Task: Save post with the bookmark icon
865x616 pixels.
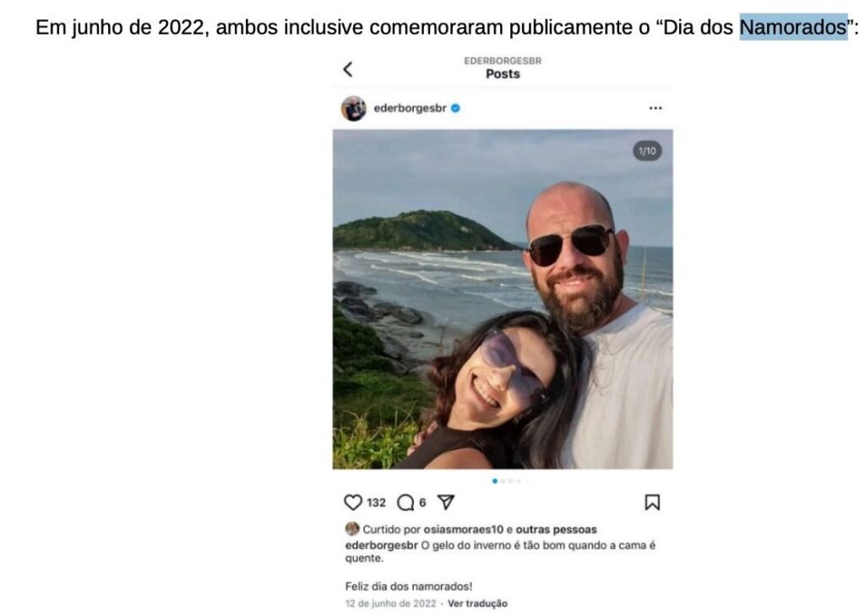Action: [652, 502]
